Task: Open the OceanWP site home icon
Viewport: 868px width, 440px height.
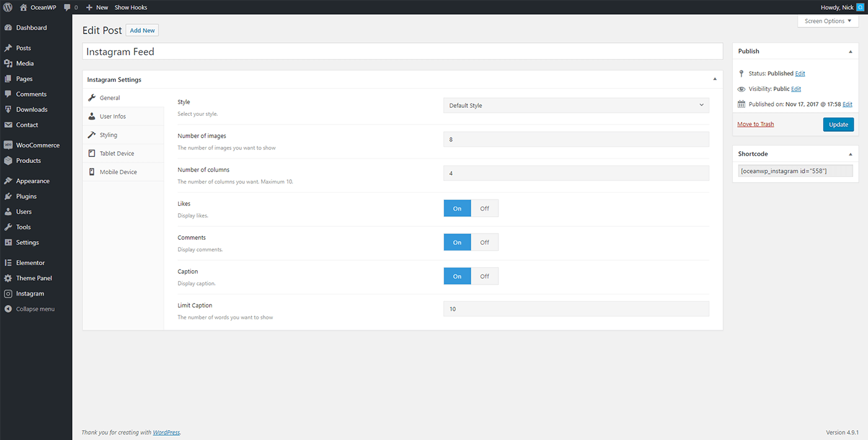Action: click(24, 7)
